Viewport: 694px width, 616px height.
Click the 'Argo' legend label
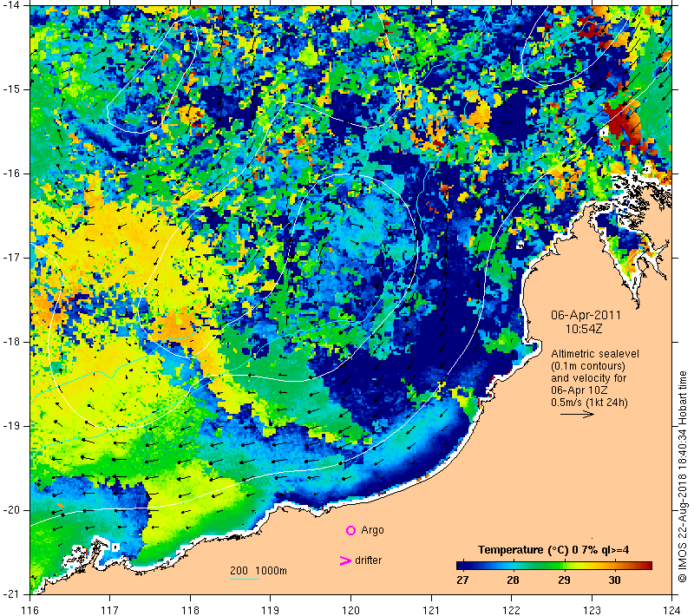pos(372,530)
